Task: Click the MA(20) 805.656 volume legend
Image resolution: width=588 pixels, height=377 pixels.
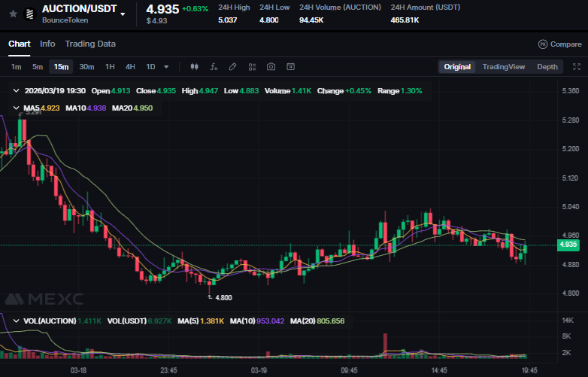Action: click(x=317, y=321)
